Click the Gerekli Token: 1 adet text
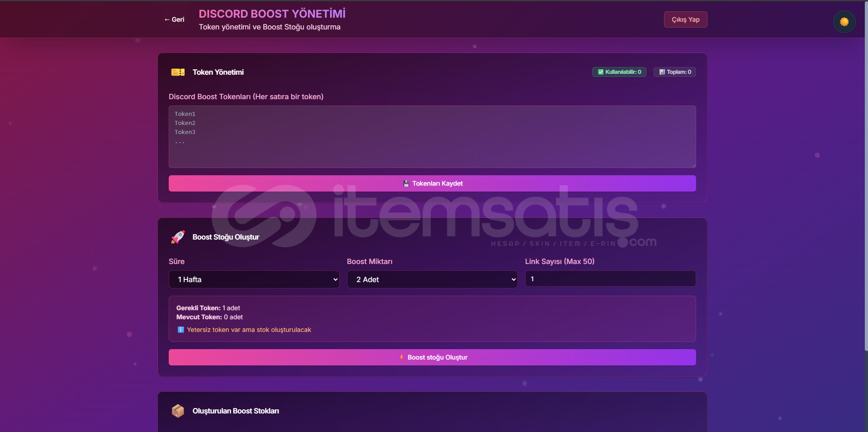 208,308
